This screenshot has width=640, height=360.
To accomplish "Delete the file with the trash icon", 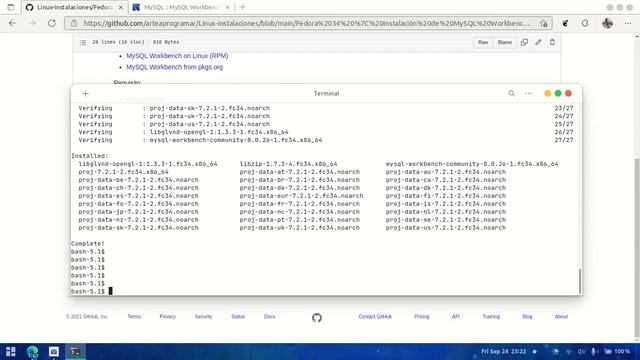I will pyautogui.click(x=552, y=42).
